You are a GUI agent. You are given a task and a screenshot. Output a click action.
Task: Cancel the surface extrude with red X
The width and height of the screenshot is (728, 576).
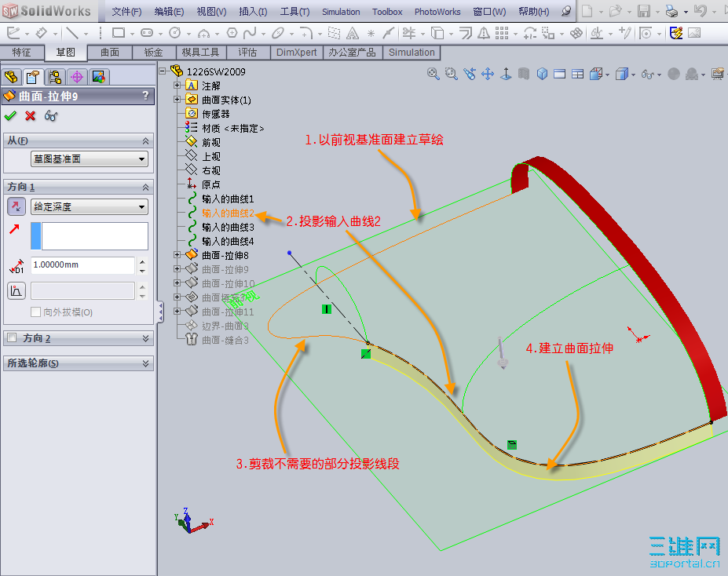(31, 116)
